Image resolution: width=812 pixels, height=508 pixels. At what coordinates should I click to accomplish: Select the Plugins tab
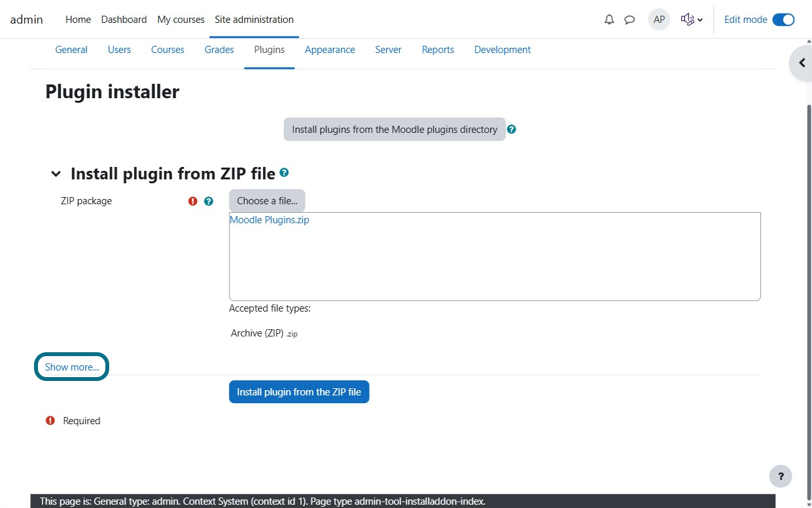click(270, 50)
